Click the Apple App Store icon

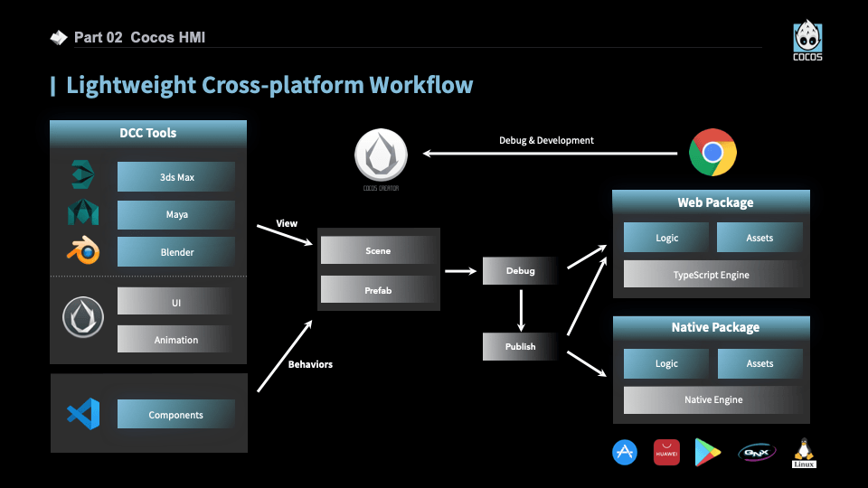click(625, 453)
